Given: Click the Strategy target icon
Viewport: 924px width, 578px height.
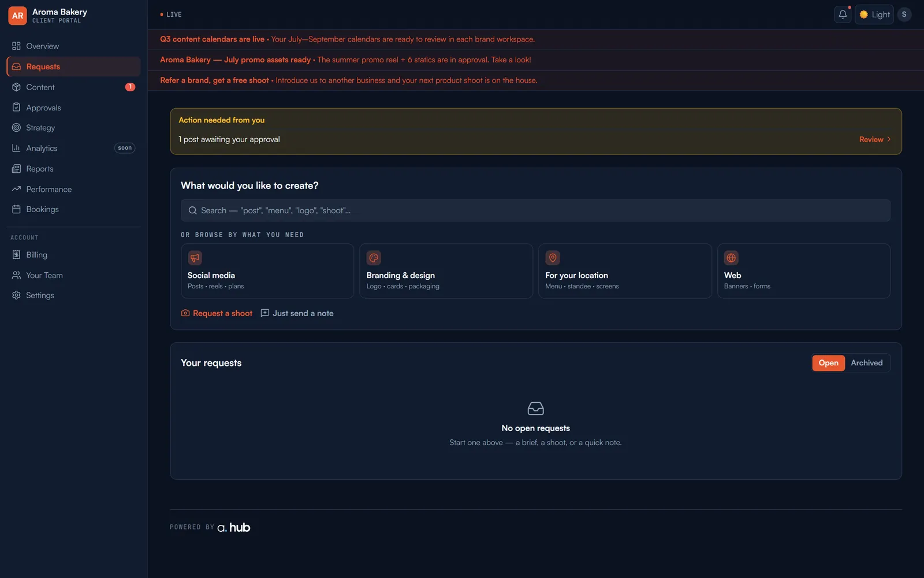Looking at the screenshot, I should pyautogui.click(x=16, y=128).
